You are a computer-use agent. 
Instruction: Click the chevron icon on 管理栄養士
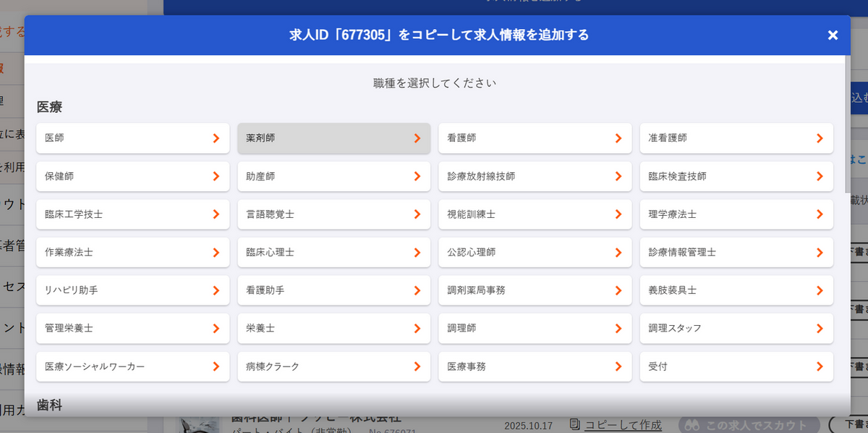pos(216,329)
